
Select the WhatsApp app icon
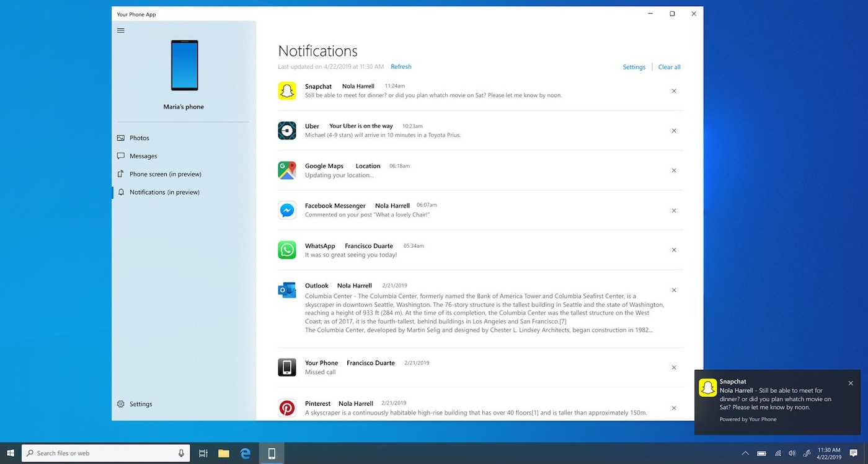tap(286, 250)
